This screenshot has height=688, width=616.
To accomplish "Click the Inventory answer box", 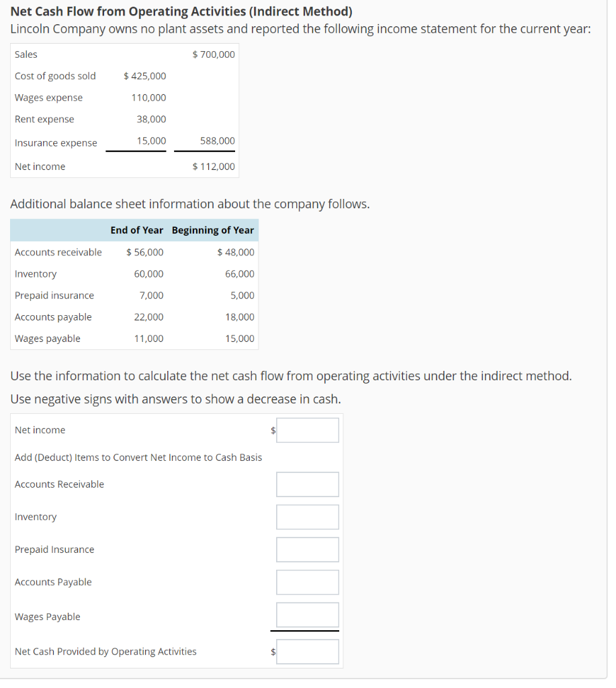I will [307, 517].
